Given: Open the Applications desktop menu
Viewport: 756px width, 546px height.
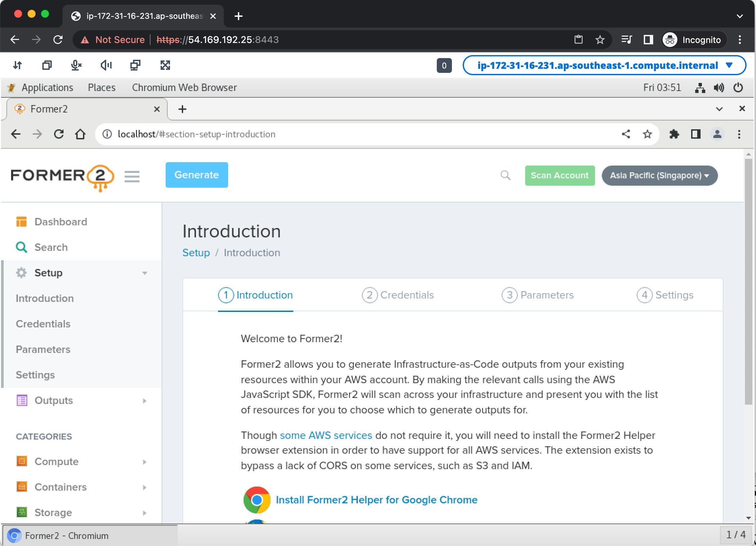Looking at the screenshot, I should tap(47, 88).
